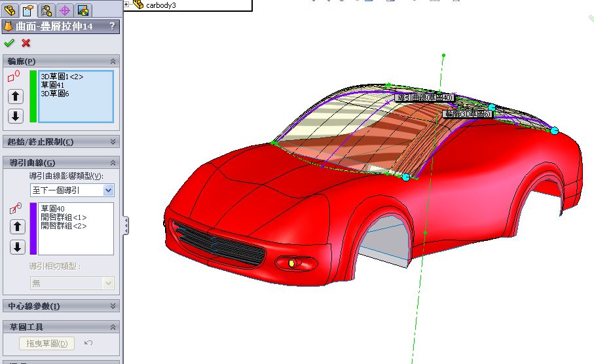594x364 pixels.
Task: Expand the 起始/終止限制(C) section
Action: (x=113, y=141)
